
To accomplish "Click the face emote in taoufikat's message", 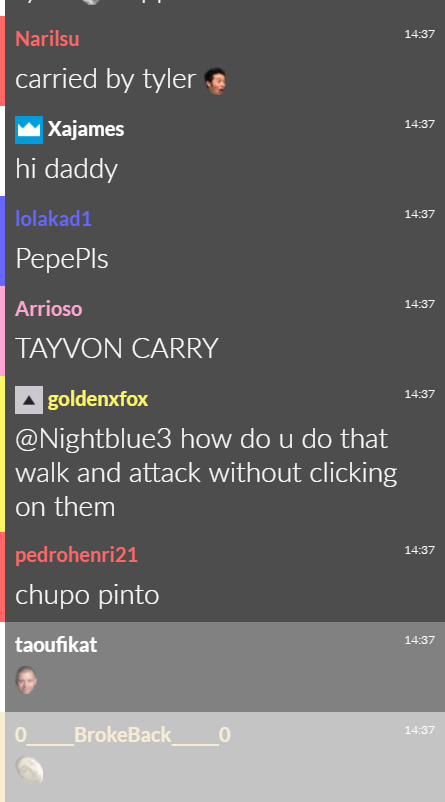I will coord(26,680).
